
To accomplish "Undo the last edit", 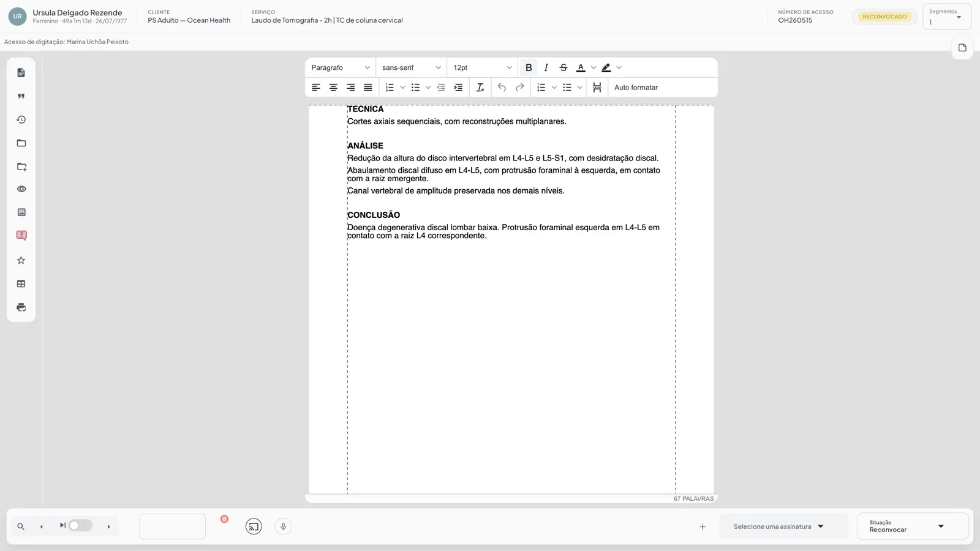I will tap(502, 88).
